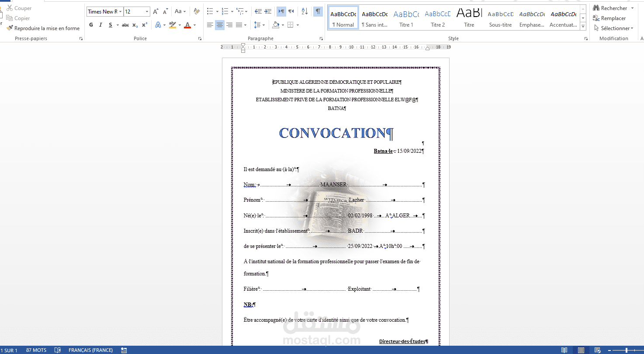Open bullet list dropdown arrow
The image size is (644, 354).
[217, 12]
